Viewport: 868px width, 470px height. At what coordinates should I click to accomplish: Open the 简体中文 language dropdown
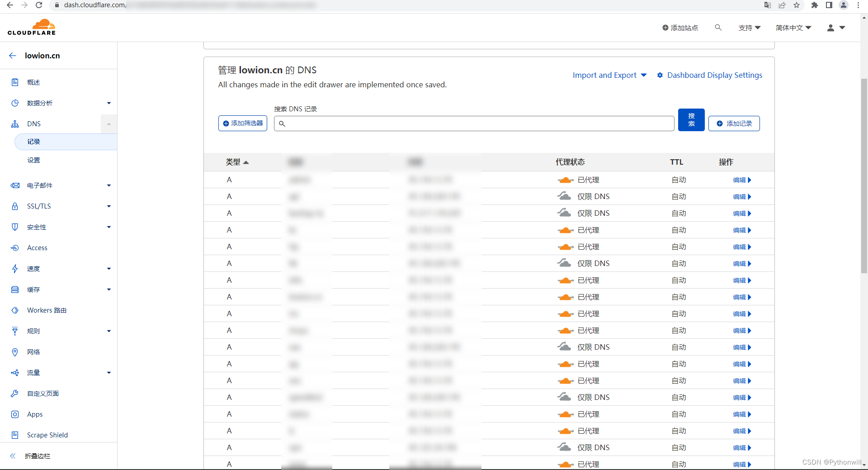(x=793, y=28)
